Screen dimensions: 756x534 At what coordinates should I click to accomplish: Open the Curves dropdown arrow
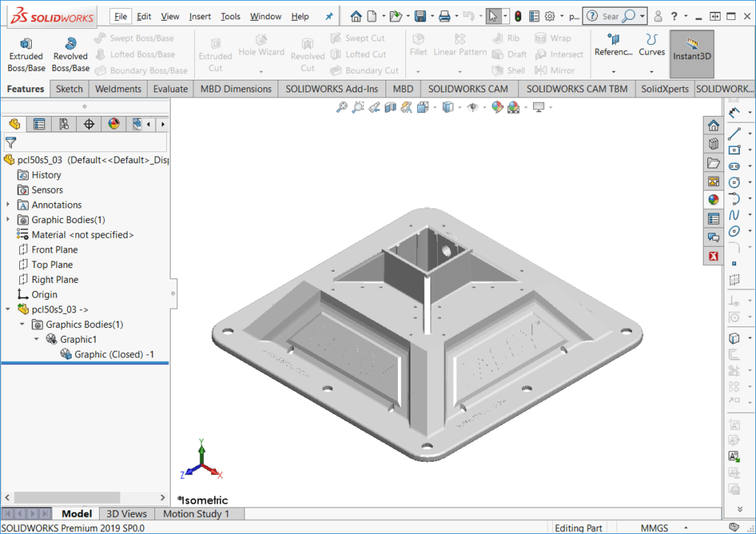tap(651, 72)
